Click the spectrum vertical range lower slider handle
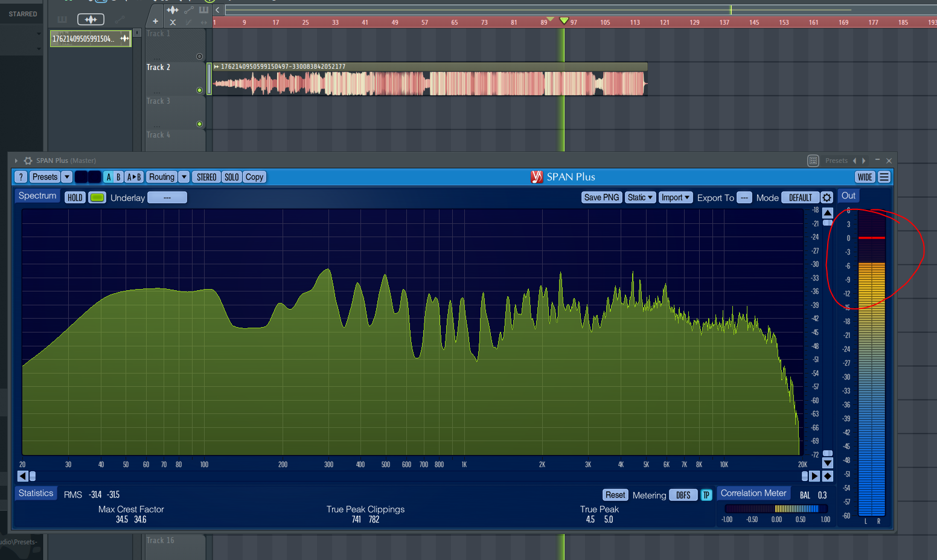Screen dimensions: 937x560 tap(828, 453)
